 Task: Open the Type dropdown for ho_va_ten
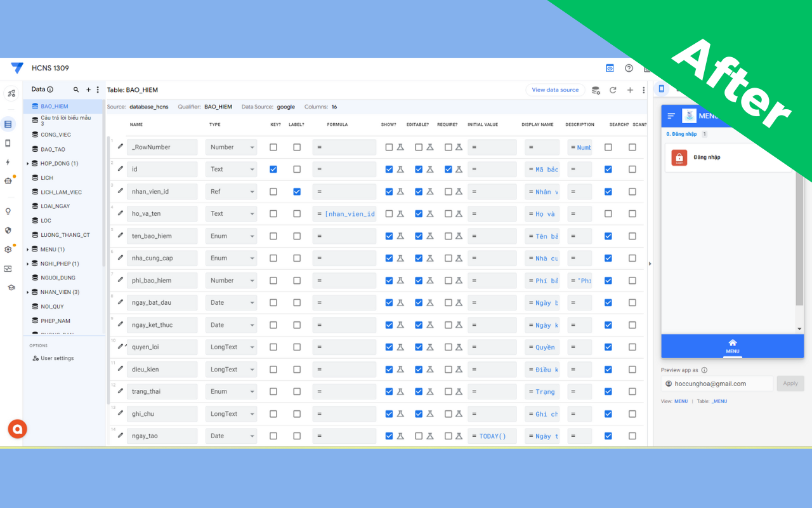tap(231, 213)
